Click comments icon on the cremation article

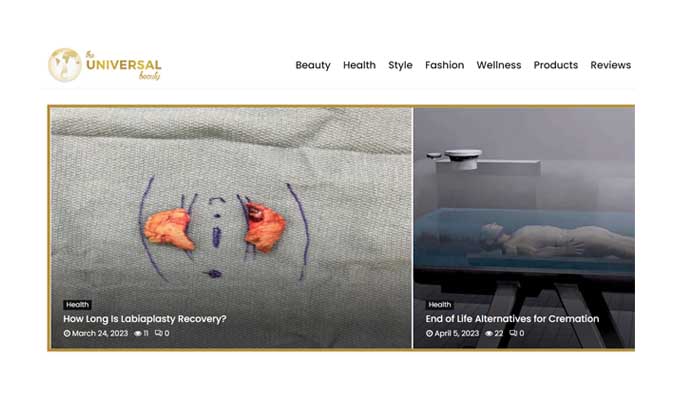(513, 333)
